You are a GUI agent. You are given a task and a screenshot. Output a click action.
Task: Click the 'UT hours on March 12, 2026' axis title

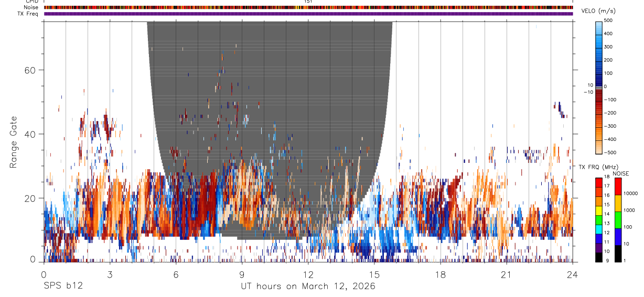pyautogui.click(x=308, y=287)
